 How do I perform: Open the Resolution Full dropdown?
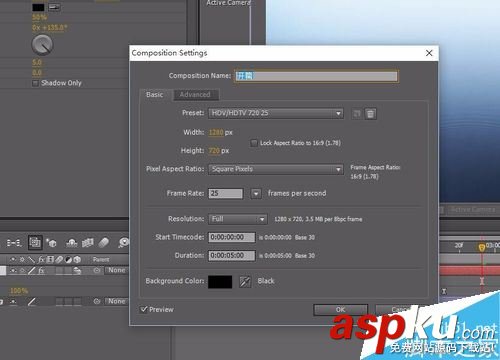pyautogui.click(x=238, y=219)
